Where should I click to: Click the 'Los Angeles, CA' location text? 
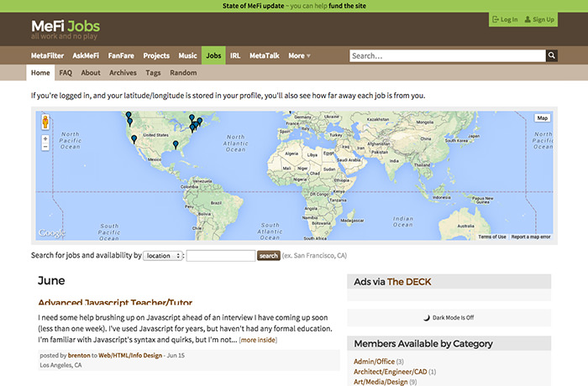point(60,365)
